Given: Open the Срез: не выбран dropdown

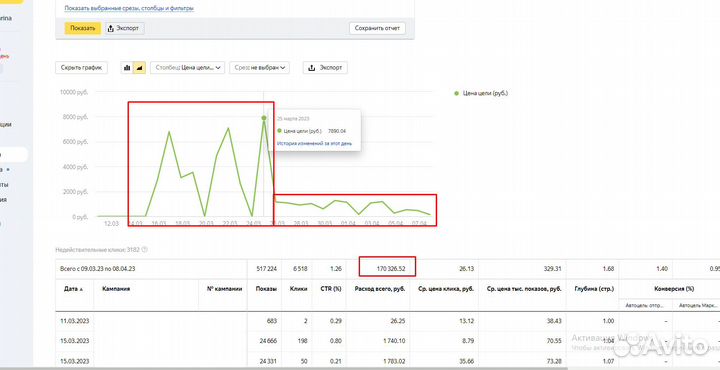Looking at the screenshot, I should click(260, 67).
